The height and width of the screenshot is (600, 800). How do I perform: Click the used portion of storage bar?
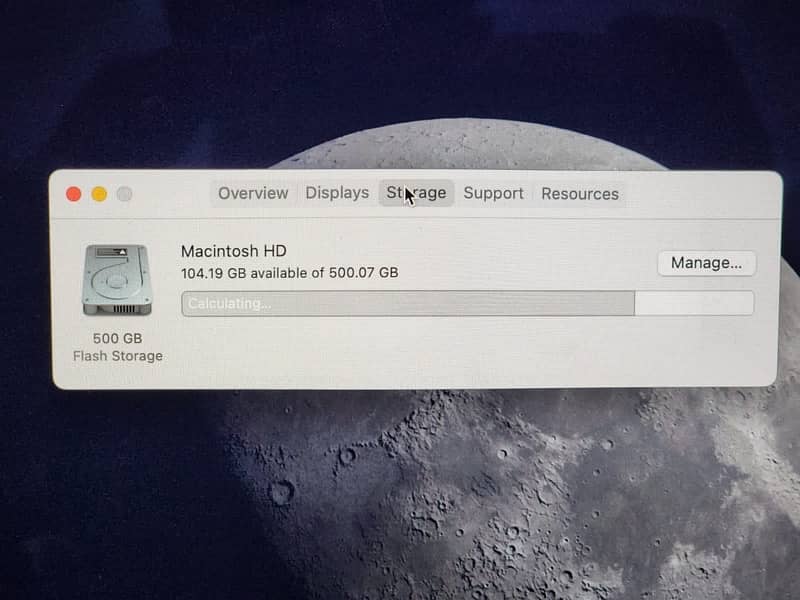[x=450, y=303]
